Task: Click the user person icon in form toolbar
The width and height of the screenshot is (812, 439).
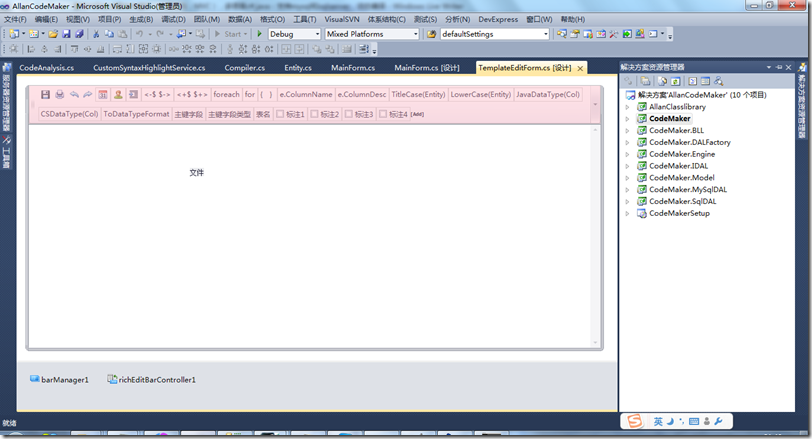Action: [118, 94]
